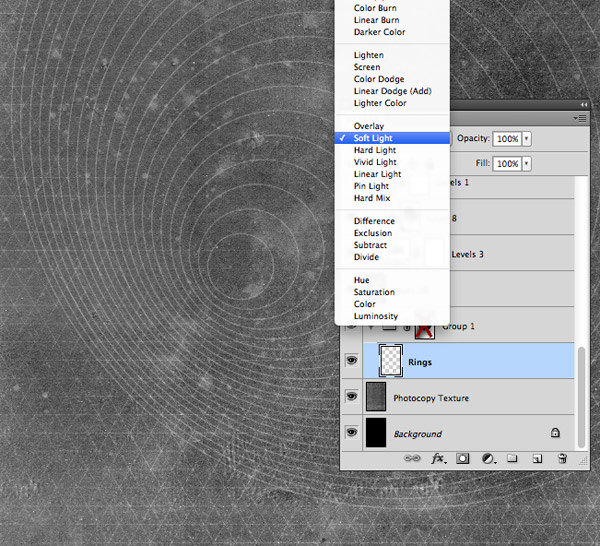Create a new group folder icon

coord(512,458)
